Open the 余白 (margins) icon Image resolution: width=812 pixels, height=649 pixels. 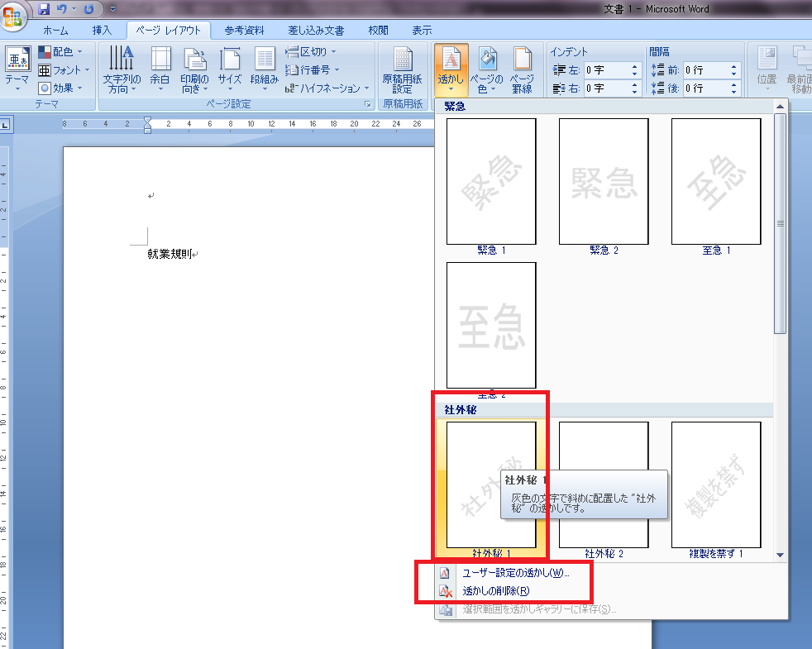(x=160, y=68)
